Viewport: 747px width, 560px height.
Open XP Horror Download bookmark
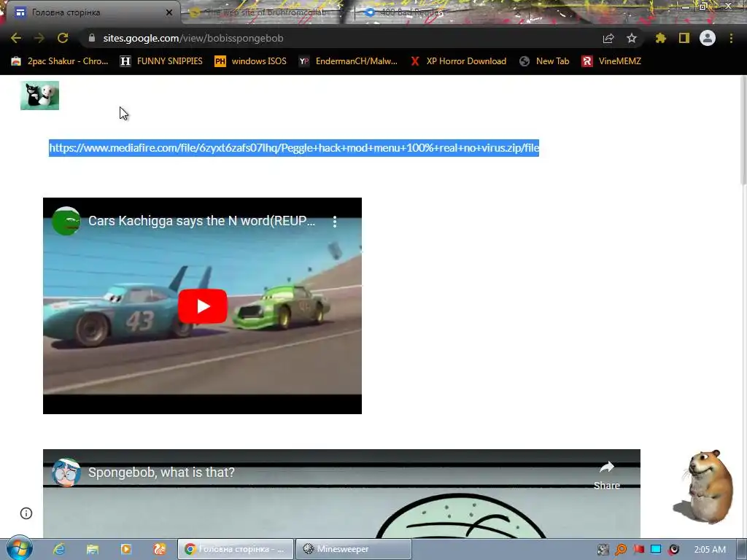(x=458, y=61)
